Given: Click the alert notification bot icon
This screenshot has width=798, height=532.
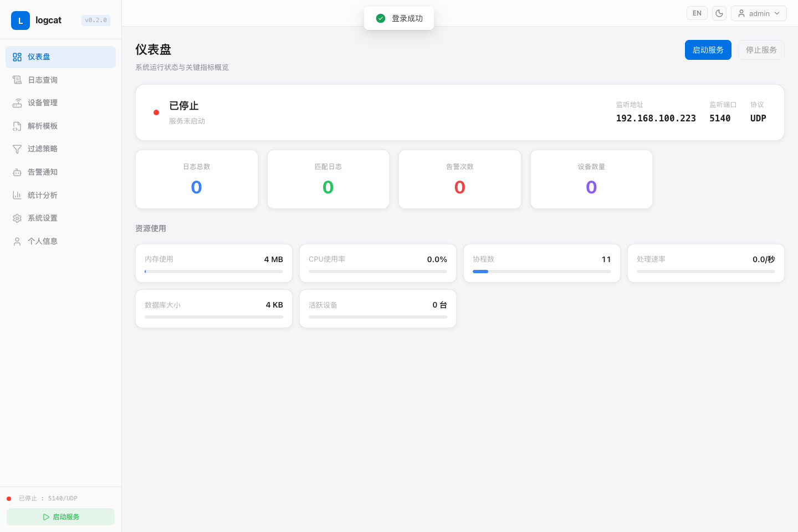Looking at the screenshot, I should (17, 172).
